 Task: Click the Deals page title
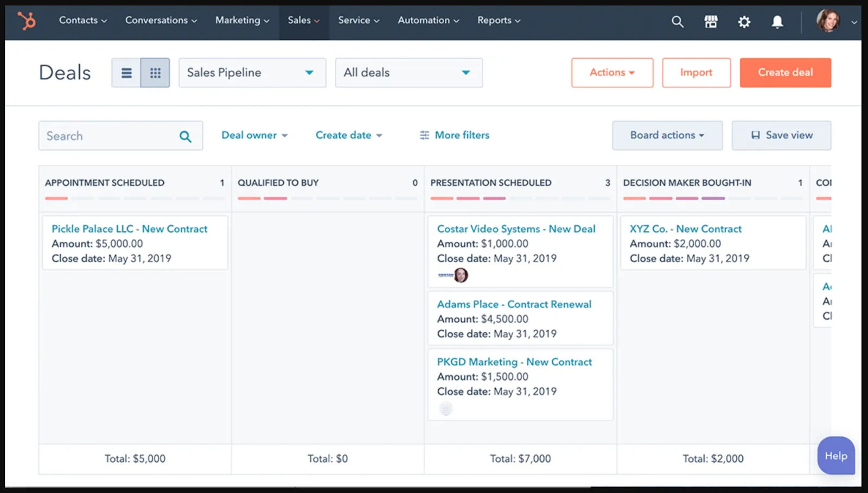coord(65,73)
